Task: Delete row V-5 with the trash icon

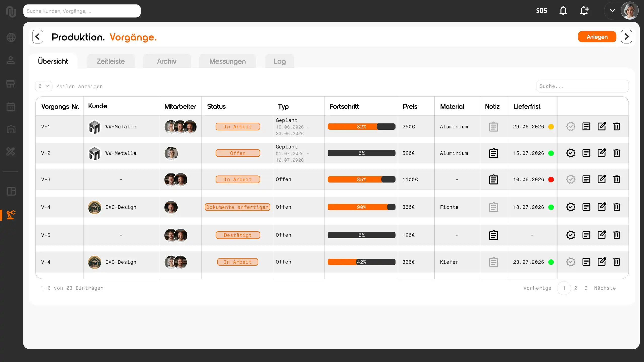Action: [x=617, y=235]
